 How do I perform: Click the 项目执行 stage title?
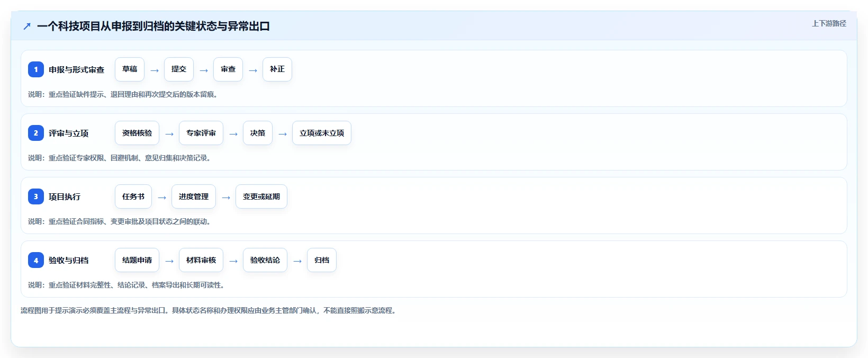(x=65, y=196)
